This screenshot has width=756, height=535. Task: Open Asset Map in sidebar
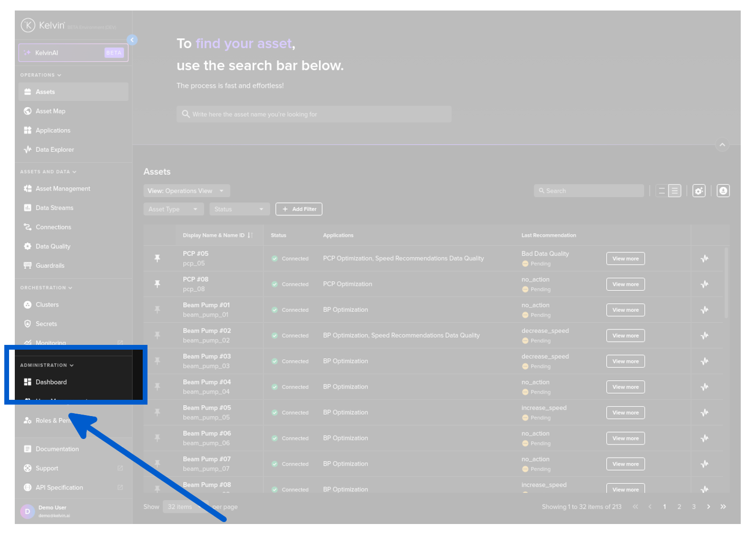click(51, 111)
